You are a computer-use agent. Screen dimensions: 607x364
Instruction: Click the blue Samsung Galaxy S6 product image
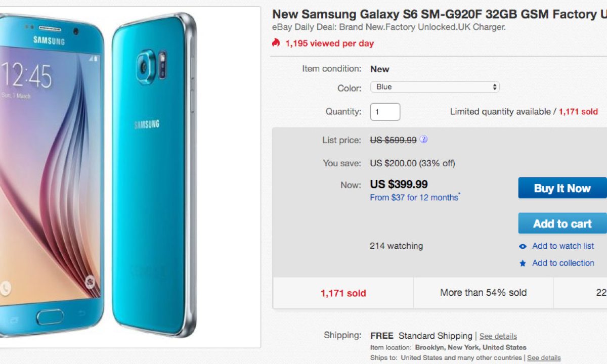101,177
